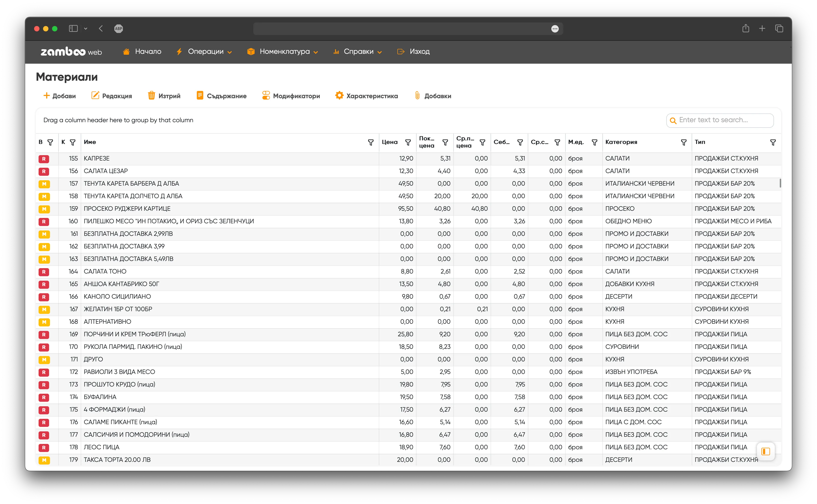Open filter for Име column

coord(370,142)
